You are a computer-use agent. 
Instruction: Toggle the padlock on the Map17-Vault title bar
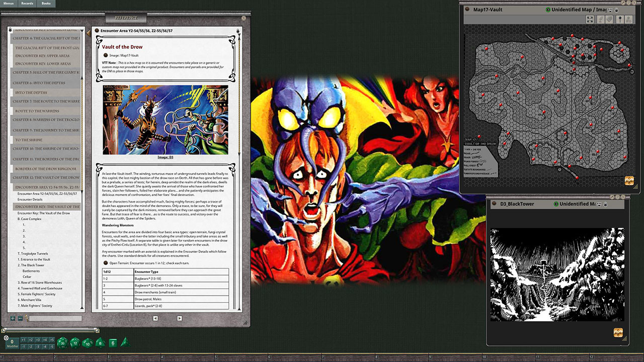[x=617, y=11]
